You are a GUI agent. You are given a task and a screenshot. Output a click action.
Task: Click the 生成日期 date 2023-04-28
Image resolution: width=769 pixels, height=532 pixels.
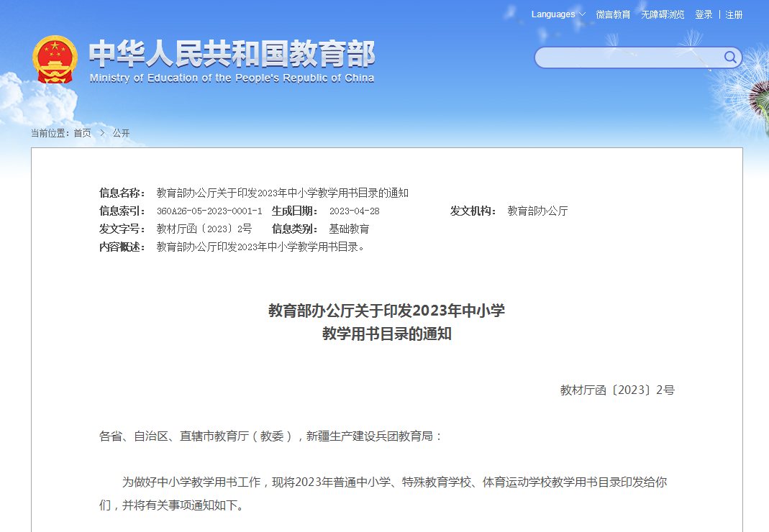tap(355, 211)
